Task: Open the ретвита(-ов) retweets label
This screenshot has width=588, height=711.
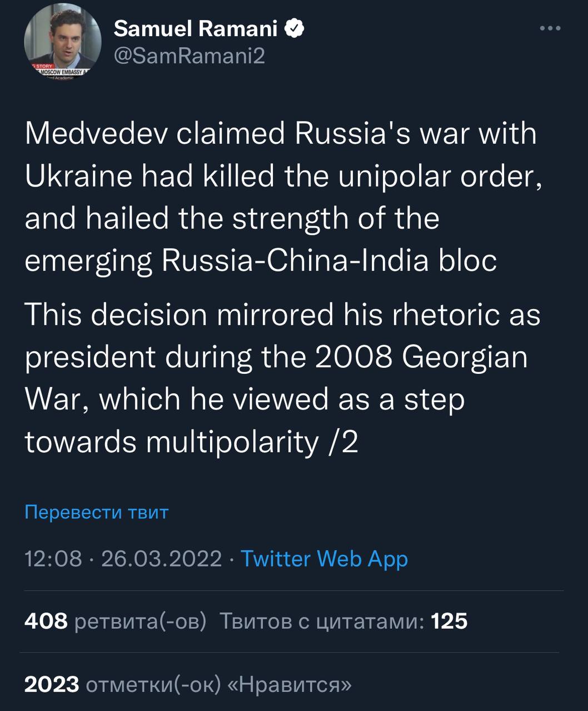Action: 140,621
